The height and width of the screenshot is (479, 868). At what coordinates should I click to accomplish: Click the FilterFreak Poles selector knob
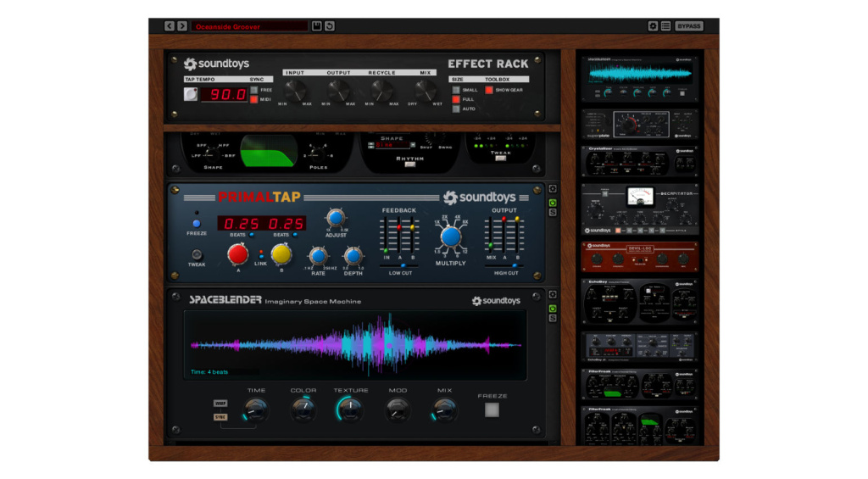click(317, 153)
